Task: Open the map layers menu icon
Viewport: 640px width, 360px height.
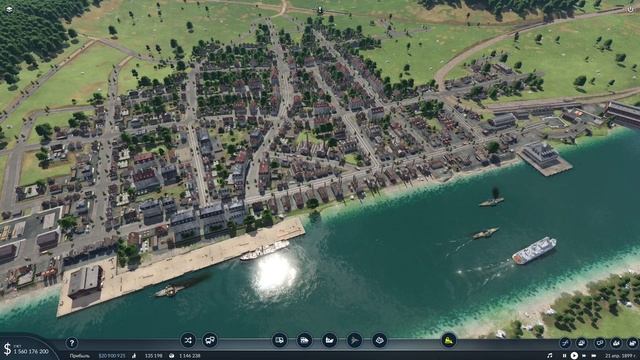Action: pyautogui.click(x=9, y=9)
